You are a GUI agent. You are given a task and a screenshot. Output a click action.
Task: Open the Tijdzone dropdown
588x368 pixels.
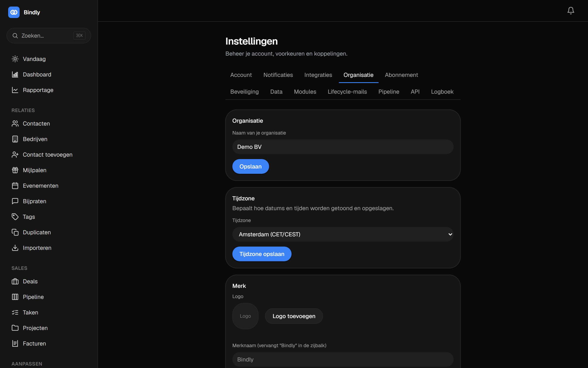click(343, 234)
